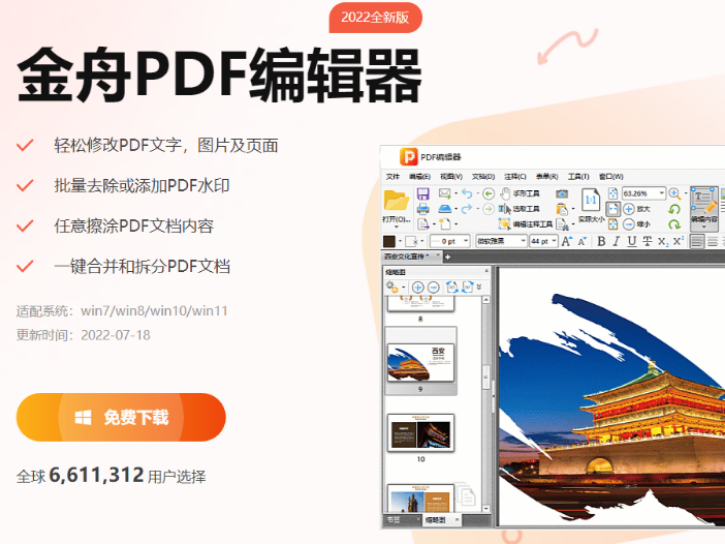Click the scroll down arrow in thumbnail panel
The height and width of the screenshot is (544, 725).
tap(486, 508)
